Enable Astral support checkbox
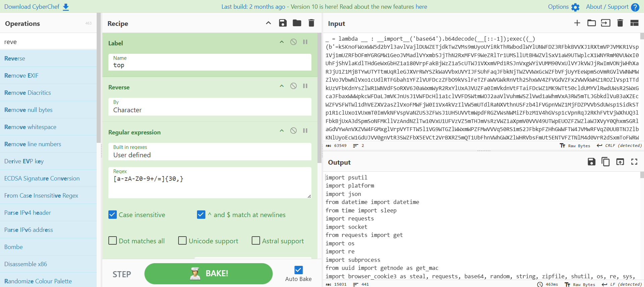The height and width of the screenshot is (287, 644). [x=256, y=241]
